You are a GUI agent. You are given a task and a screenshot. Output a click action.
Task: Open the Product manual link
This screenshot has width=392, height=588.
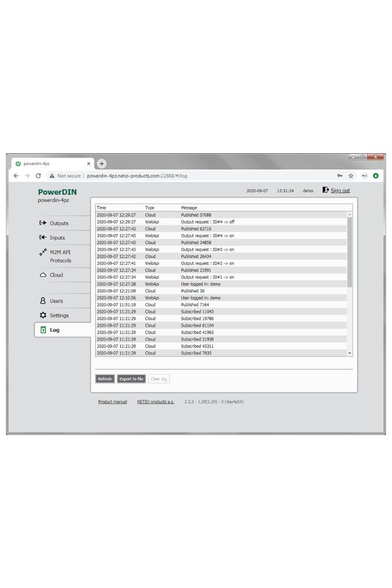(x=112, y=402)
